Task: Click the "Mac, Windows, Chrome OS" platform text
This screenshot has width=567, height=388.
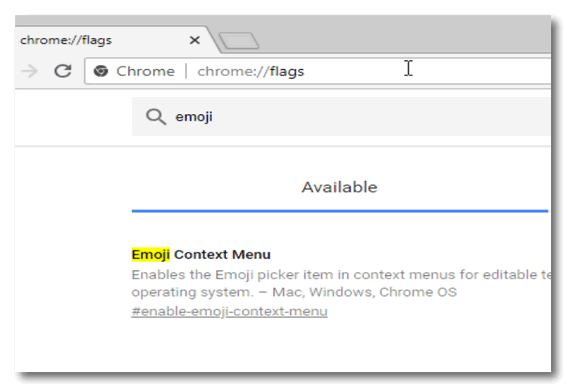Action: pos(364,292)
